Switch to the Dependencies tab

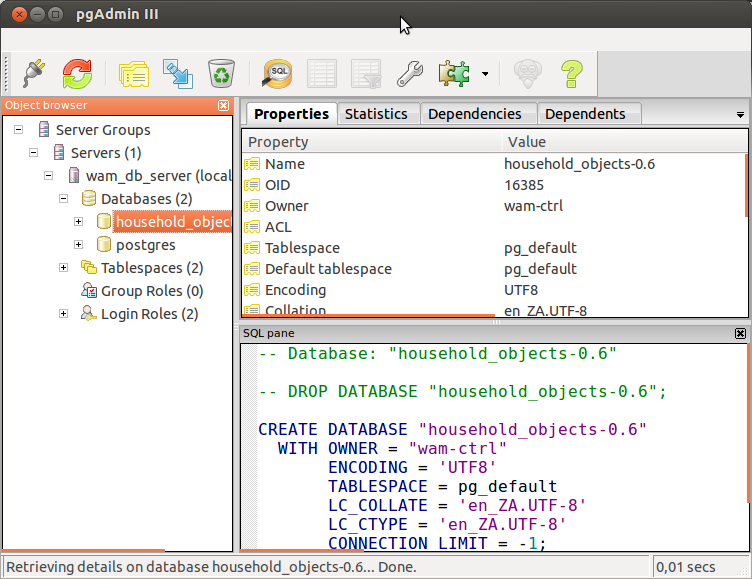(475, 114)
